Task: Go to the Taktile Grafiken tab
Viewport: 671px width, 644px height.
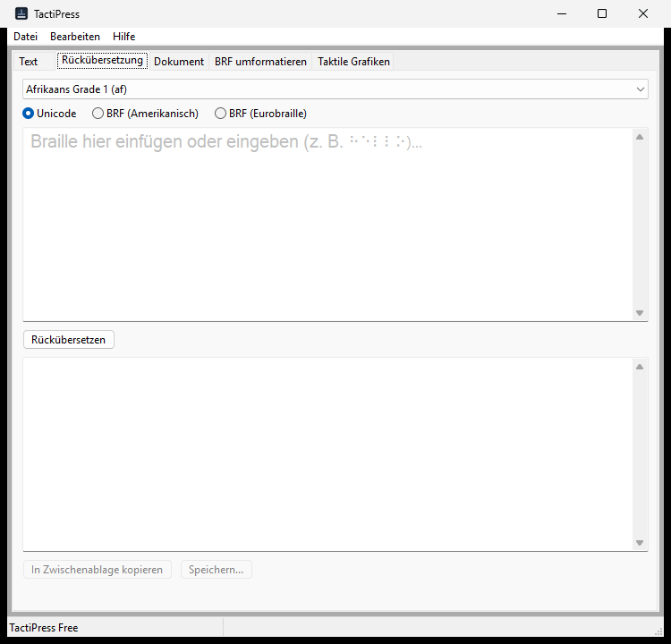Action: [353, 62]
